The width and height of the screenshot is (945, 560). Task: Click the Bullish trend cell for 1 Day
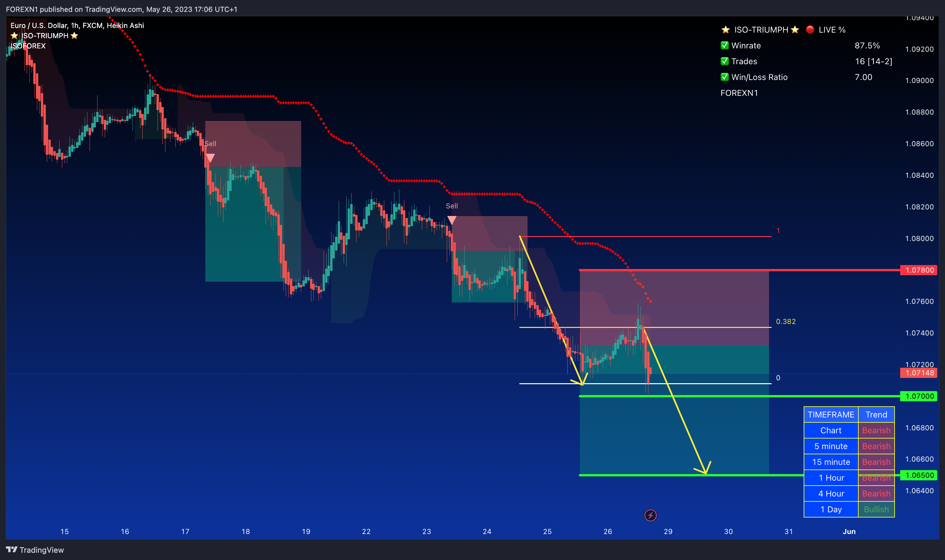tap(876, 509)
